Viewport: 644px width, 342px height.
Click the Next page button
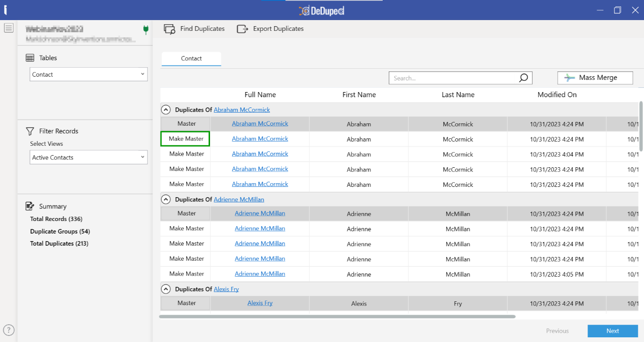(612, 331)
